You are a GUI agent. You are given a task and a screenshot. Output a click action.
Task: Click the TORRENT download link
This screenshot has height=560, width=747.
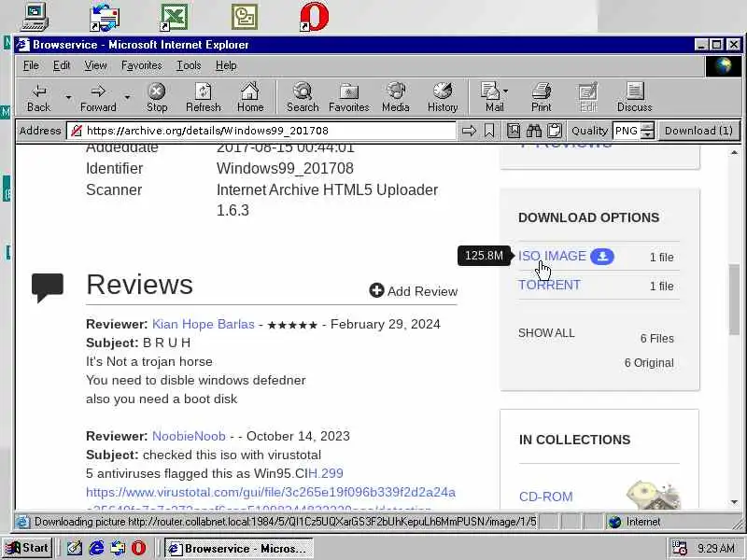point(549,285)
